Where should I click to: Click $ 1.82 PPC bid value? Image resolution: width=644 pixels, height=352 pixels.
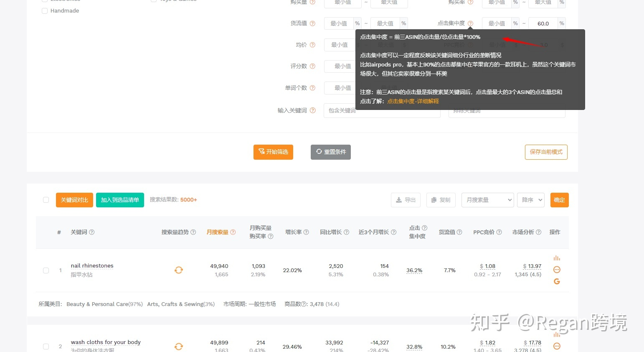click(x=487, y=343)
